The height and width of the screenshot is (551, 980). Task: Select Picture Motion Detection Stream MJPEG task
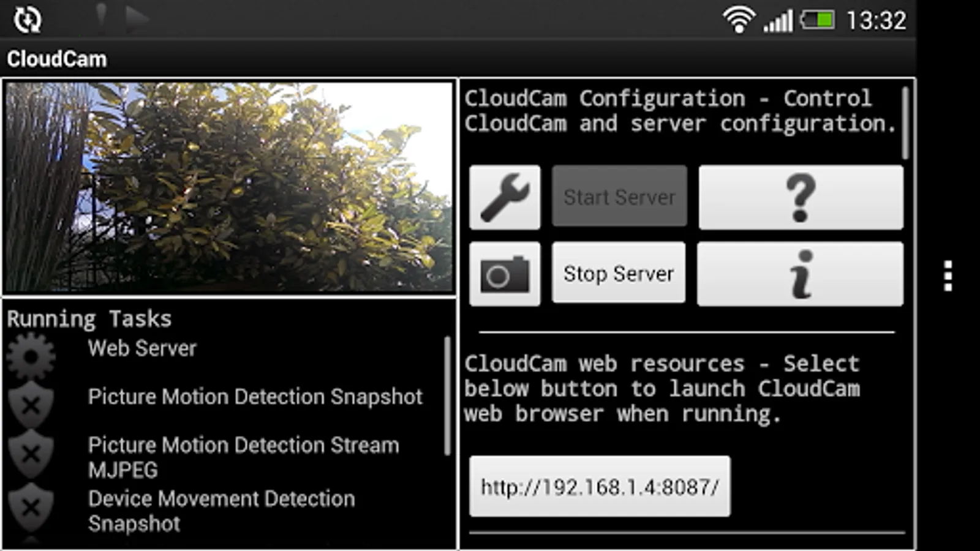pyautogui.click(x=227, y=457)
